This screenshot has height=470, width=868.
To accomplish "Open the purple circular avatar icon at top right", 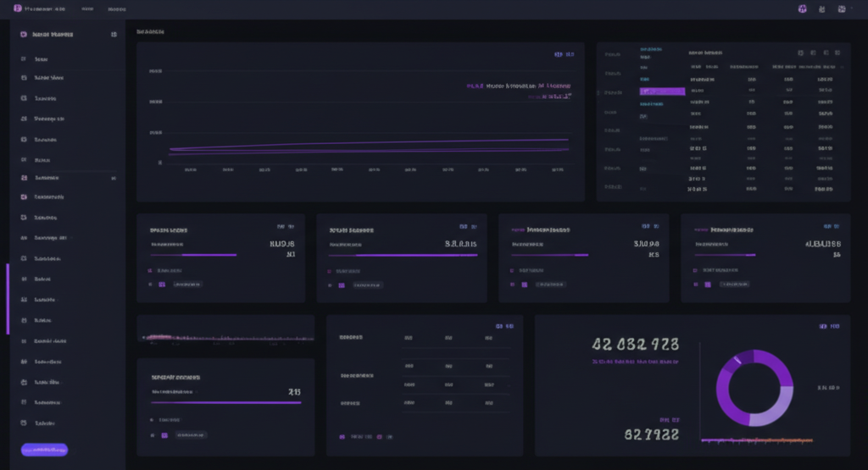I will pyautogui.click(x=802, y=8).
